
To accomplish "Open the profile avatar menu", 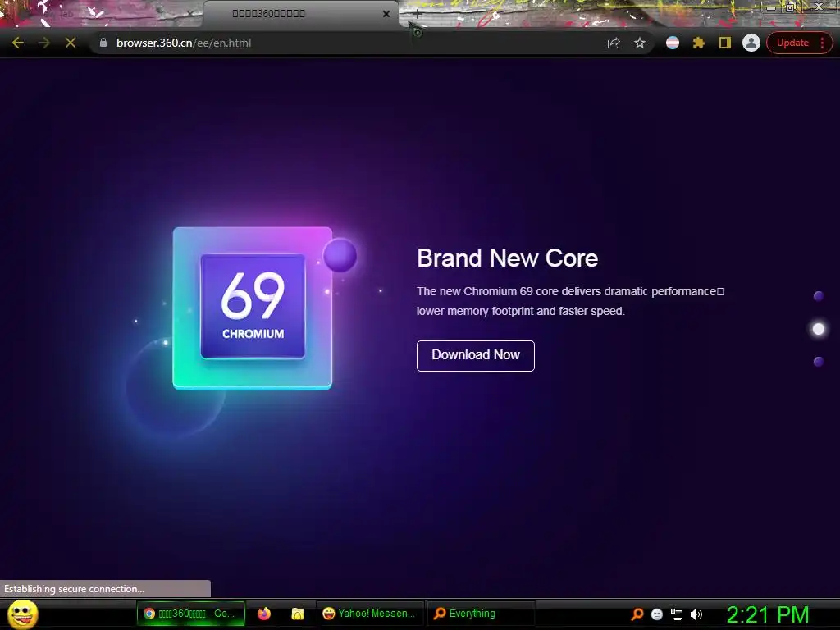I will [x=751, y=43].
